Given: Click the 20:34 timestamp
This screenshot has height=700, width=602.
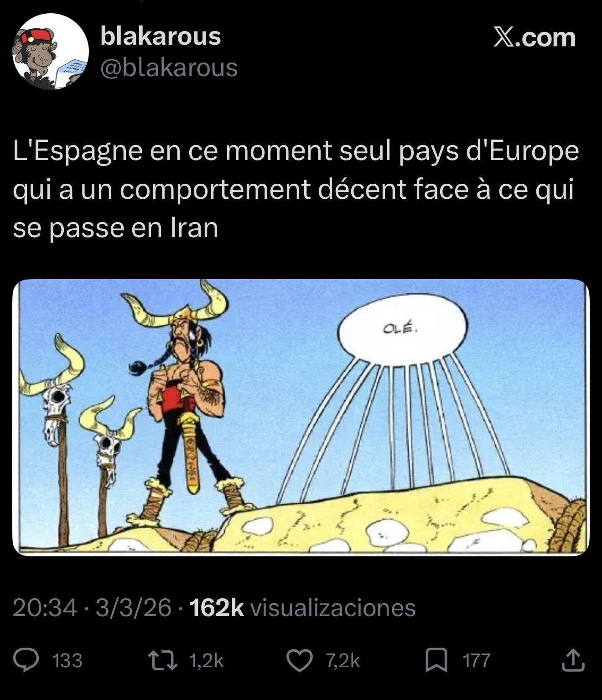Looking at the screenshot, I should point(45,608).
